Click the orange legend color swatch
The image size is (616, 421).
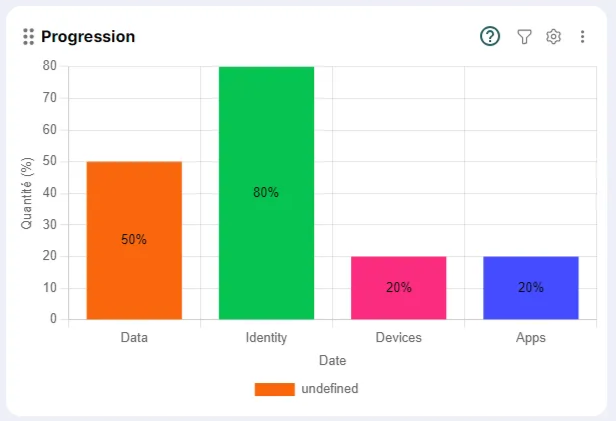tap(274, 389)
